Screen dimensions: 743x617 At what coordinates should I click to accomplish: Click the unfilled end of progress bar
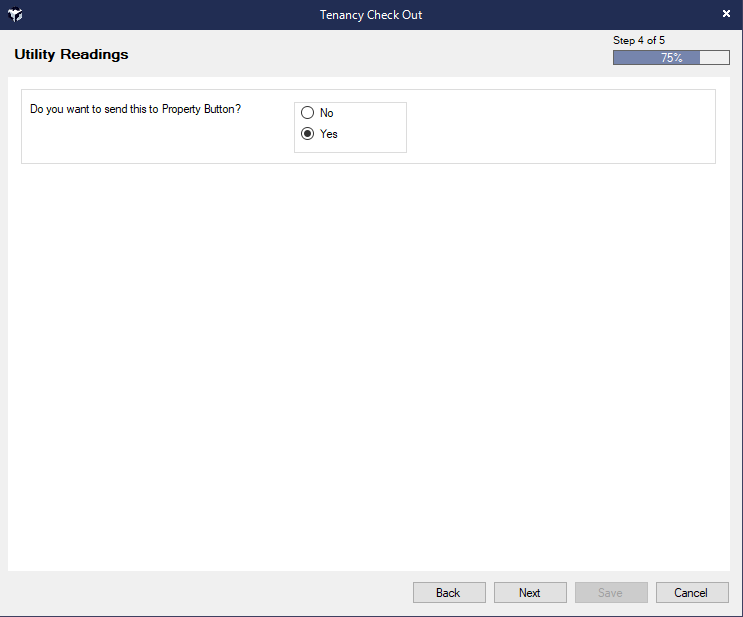coord(715,58)
